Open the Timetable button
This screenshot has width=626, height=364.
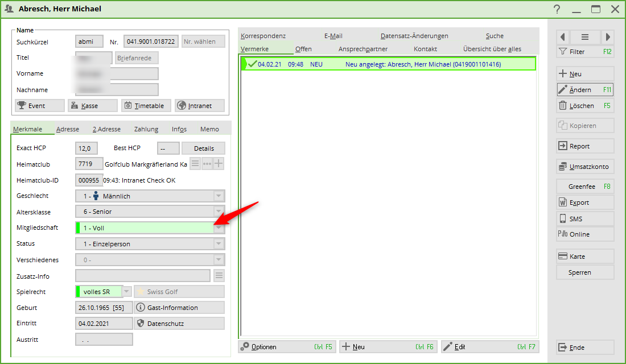click(x=146, y=106)
